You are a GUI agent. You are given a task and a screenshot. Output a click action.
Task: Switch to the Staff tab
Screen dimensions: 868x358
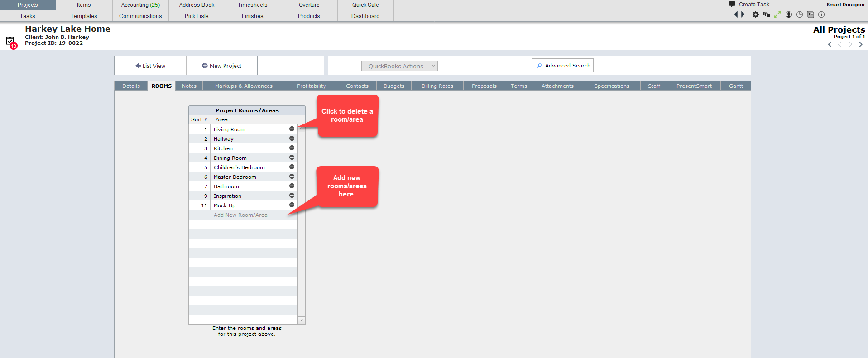pyautogui.click(x=654, y=86)
